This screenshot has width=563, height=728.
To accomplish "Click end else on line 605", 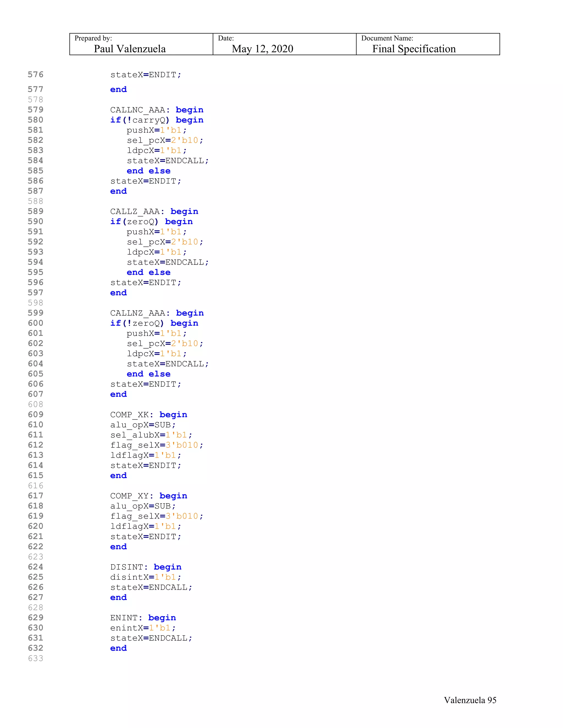I will (148, 374).
